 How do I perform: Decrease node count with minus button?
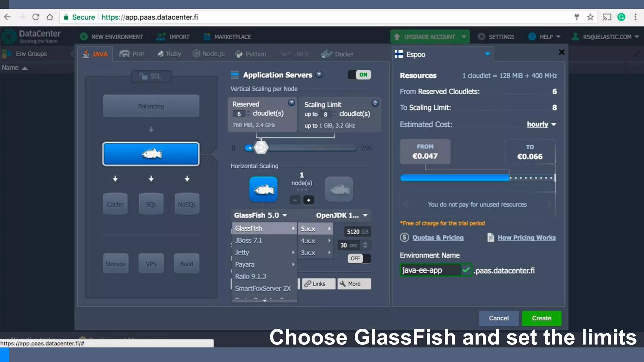click(295, 200)
